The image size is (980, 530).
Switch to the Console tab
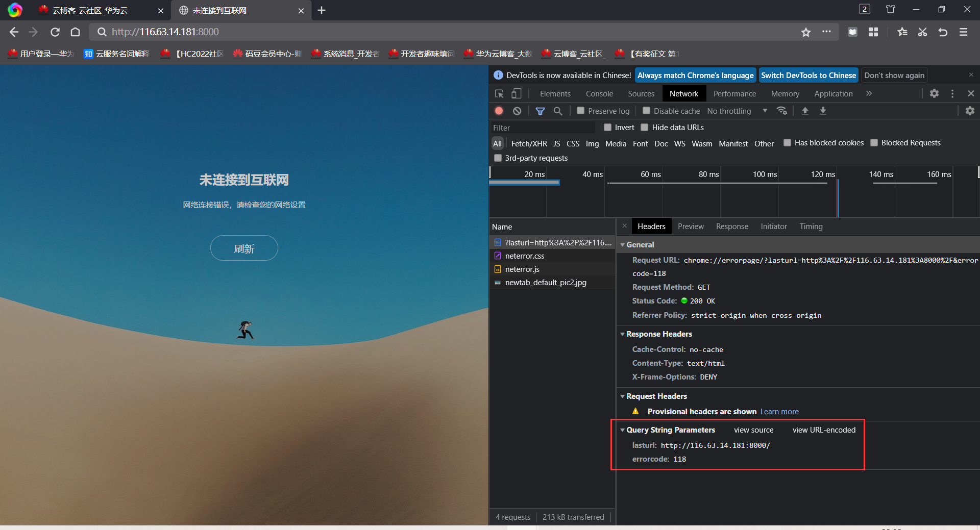[x=599, y=94]
